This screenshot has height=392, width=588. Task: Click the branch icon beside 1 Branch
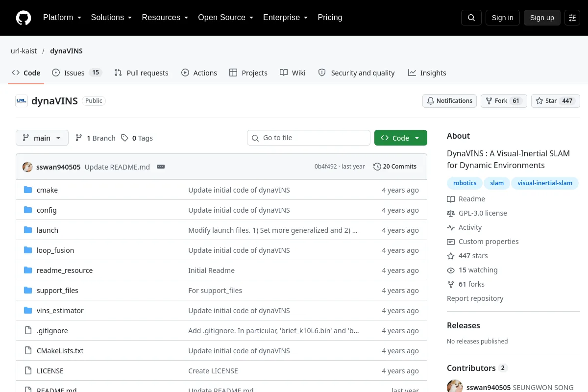(x=79, y=138)
